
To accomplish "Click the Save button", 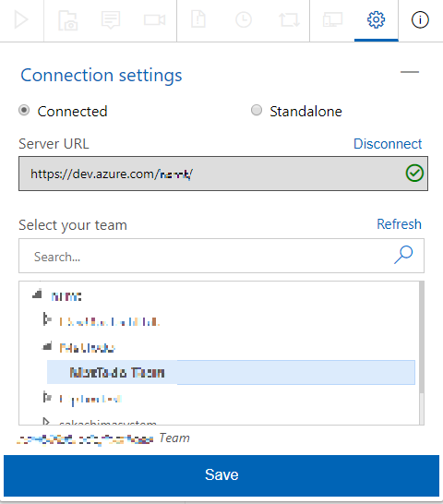I will point(221,475).
